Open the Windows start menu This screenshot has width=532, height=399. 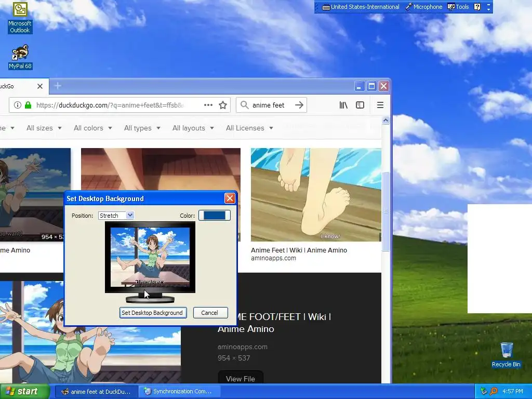[x=25, y=391]
